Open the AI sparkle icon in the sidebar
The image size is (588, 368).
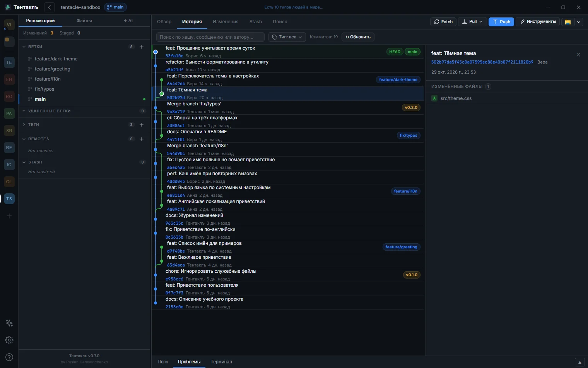tap(9, 323)
